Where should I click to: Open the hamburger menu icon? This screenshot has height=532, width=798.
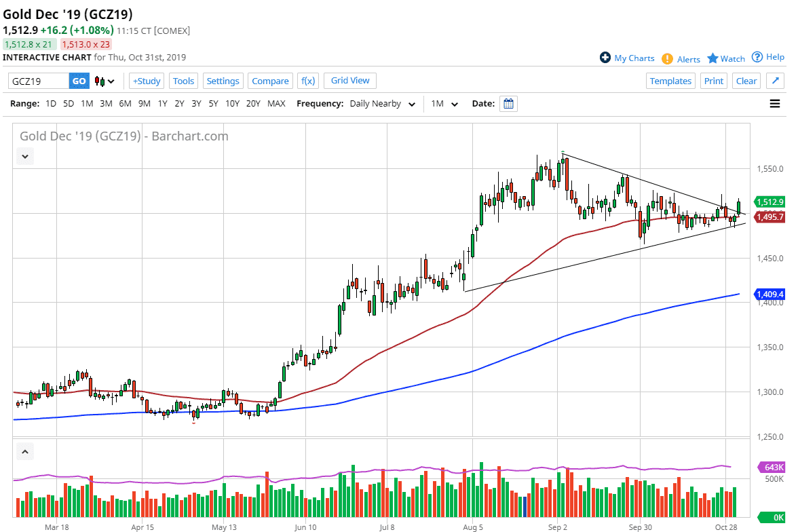pyautogui.click(x=775, y=104)
